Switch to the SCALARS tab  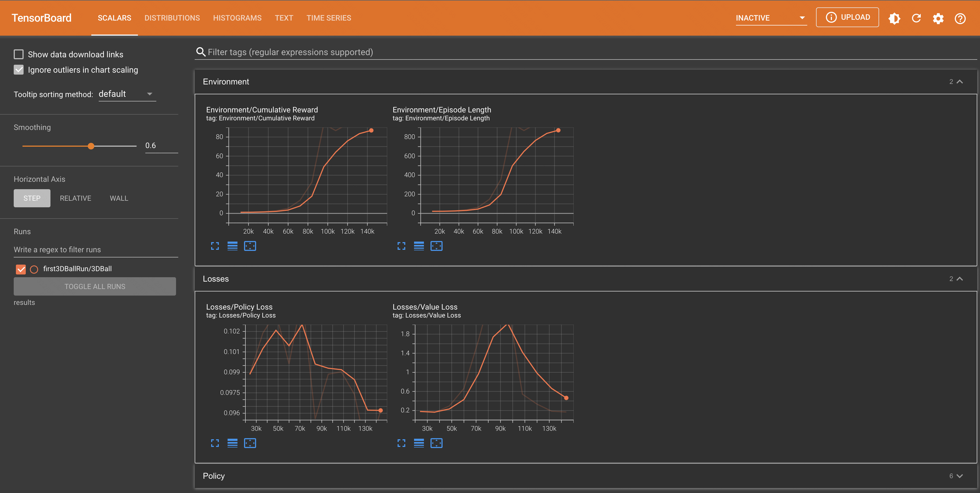point(114,18)
